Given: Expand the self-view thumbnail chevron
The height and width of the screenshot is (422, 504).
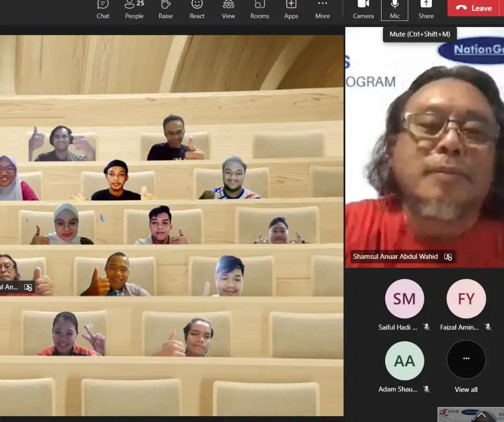Looking at the screenshot, I should (x=481, y=415).
